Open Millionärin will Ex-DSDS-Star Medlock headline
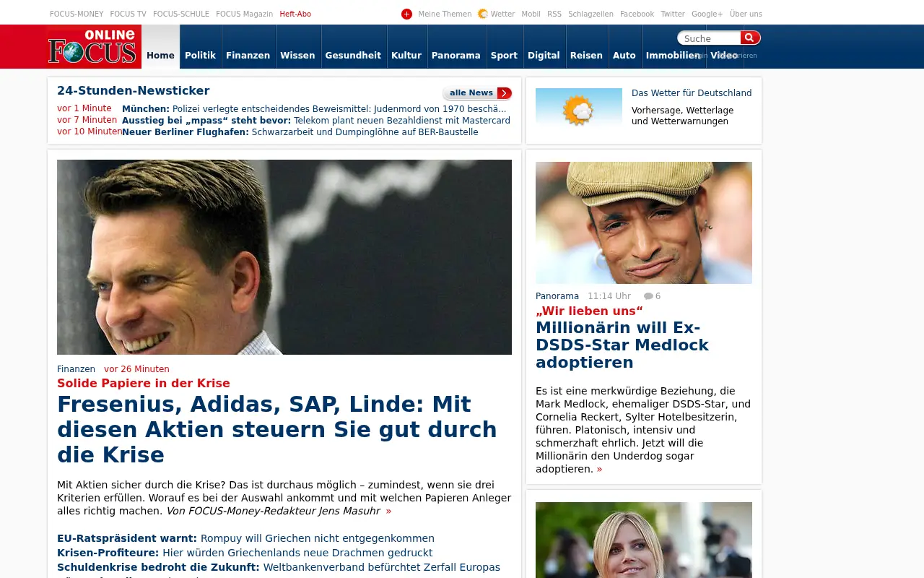The image size is (924, 578). point(622,345)
